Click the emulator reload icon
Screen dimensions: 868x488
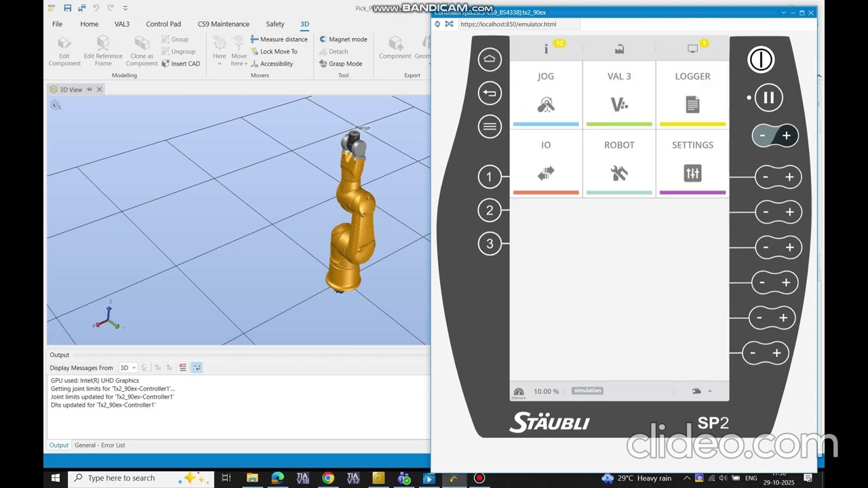[x=437, y=24]
